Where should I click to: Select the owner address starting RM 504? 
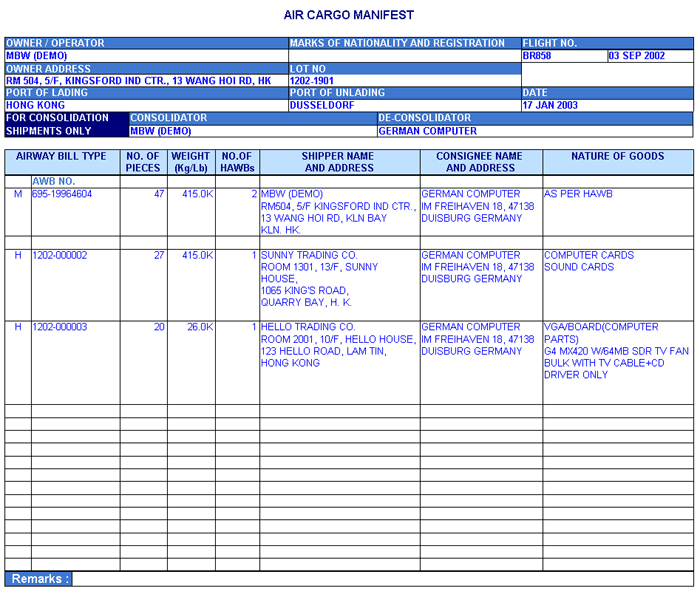[138, 81]
